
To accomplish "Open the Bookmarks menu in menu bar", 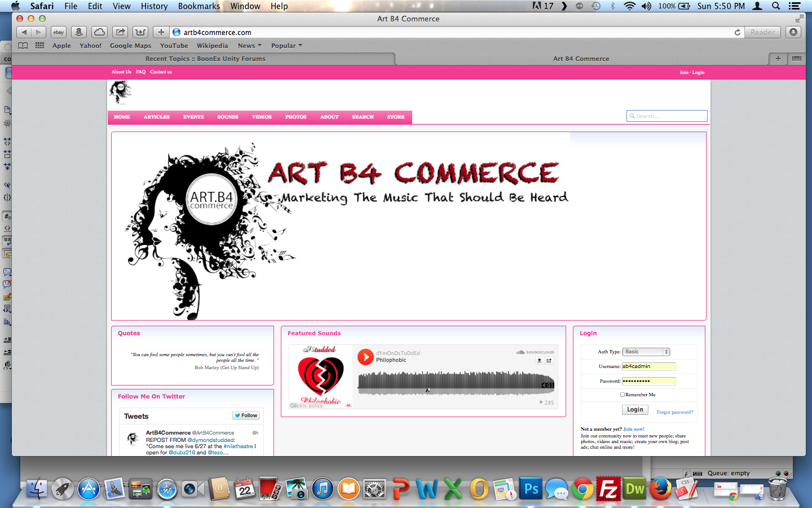I will click(198, 6).
